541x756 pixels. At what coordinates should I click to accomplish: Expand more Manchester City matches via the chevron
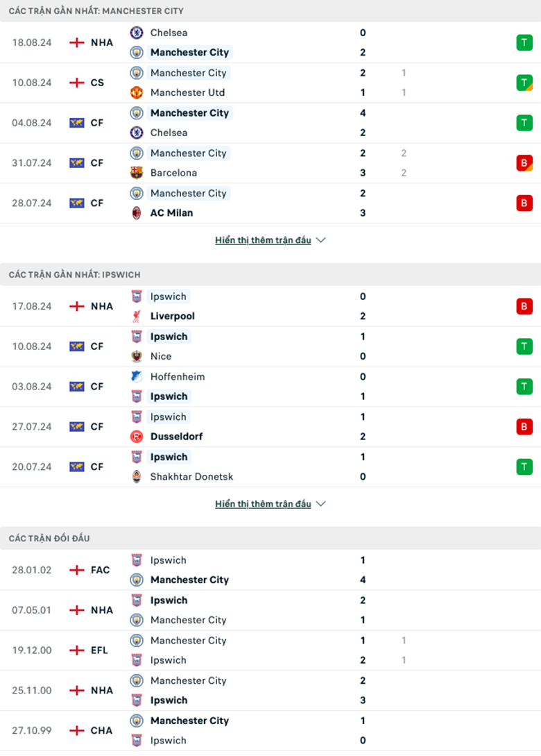pos(320,240)
